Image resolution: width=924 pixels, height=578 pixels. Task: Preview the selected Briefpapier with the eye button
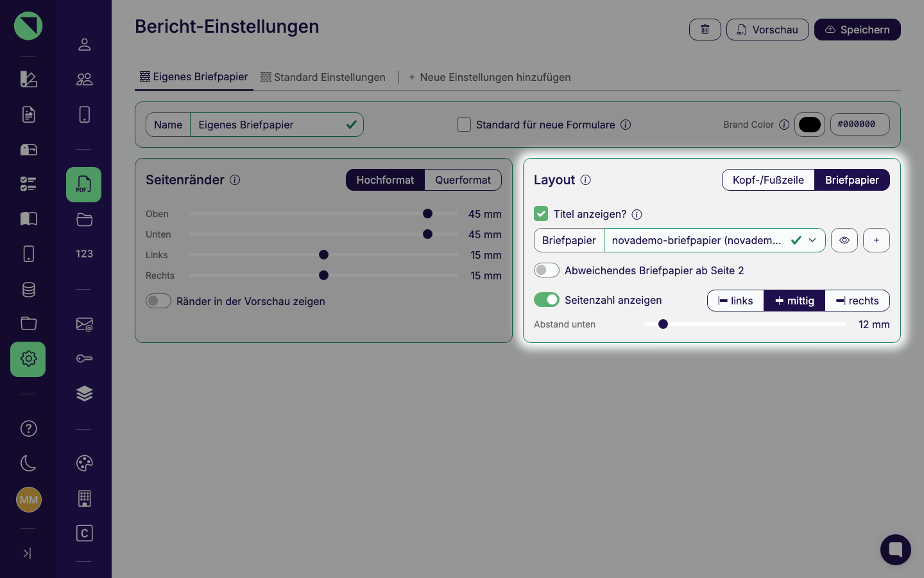pos(844,240)
